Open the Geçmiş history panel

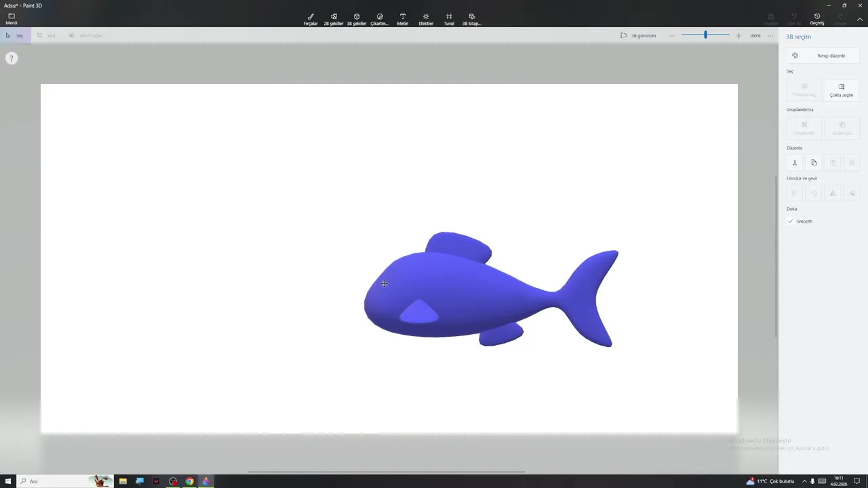click(x=817, y=19)
